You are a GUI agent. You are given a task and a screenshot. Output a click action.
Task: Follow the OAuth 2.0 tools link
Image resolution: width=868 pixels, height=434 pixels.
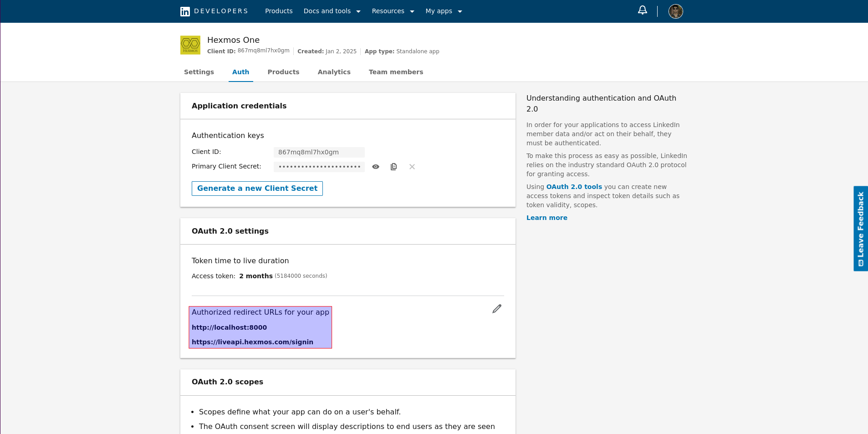pyautogui.click(x=574, y=187)
